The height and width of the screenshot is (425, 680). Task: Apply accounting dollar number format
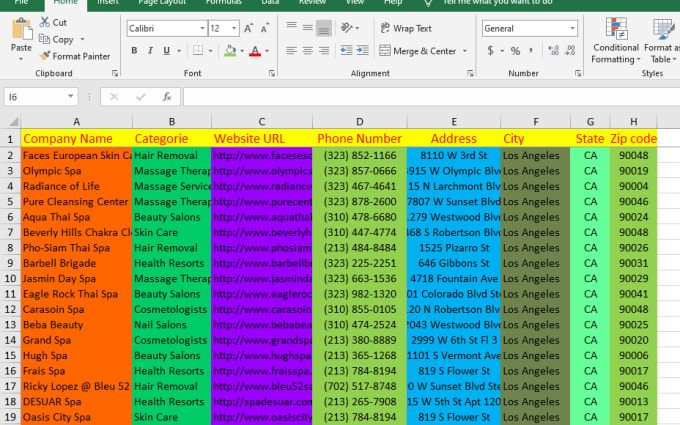[490, 51]
